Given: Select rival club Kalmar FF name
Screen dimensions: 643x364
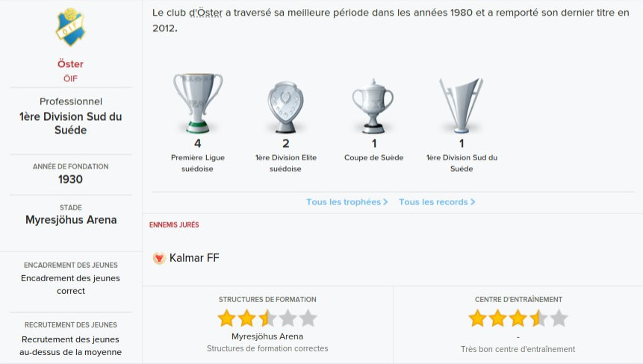Looking at the screenshot, I should [194, 258].
